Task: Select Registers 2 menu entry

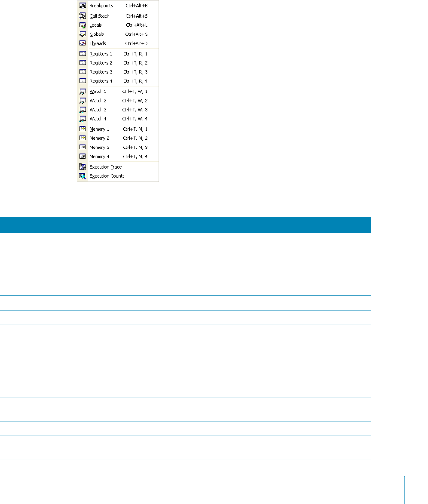Action: 118,63
